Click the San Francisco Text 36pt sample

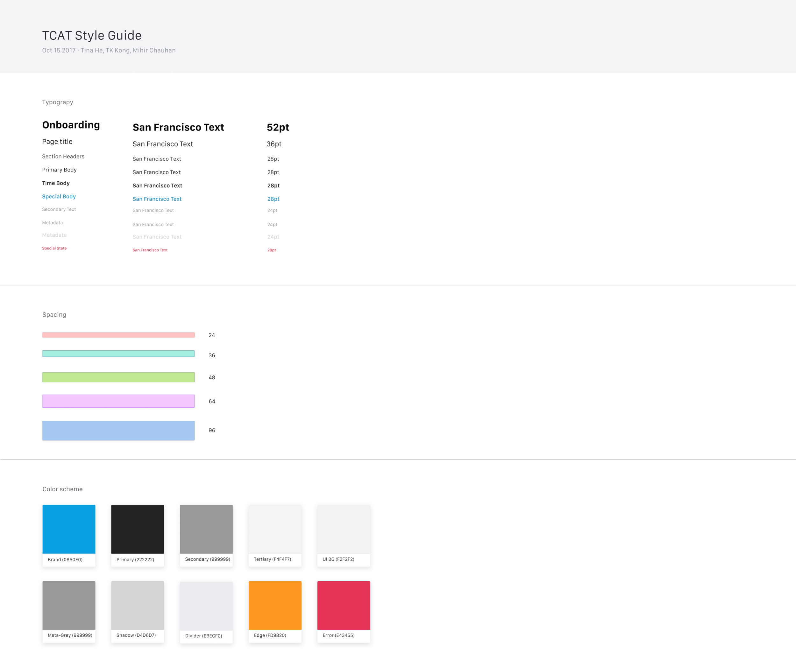click(x=163, y=144)
